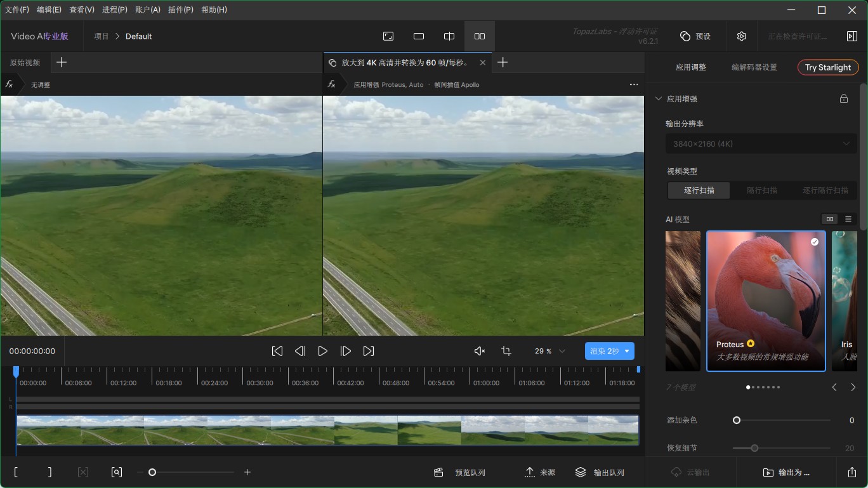
Task: Click the share/export icon at bottom right
Action: (x=852, y=472)
